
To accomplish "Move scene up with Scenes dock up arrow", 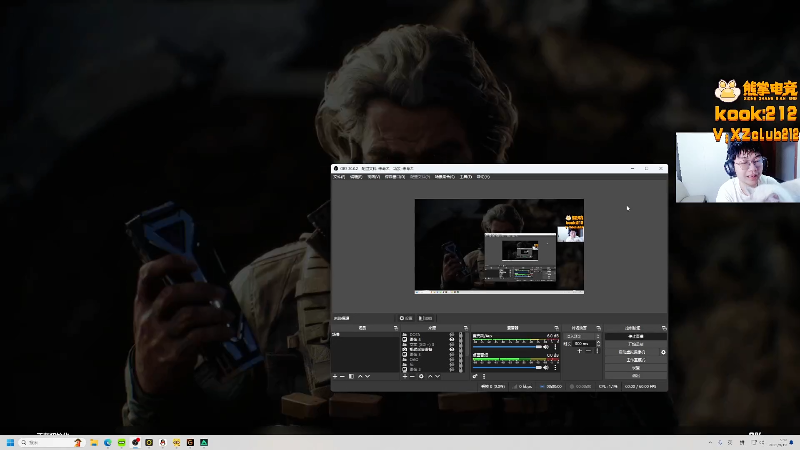I will click(360, 377).
